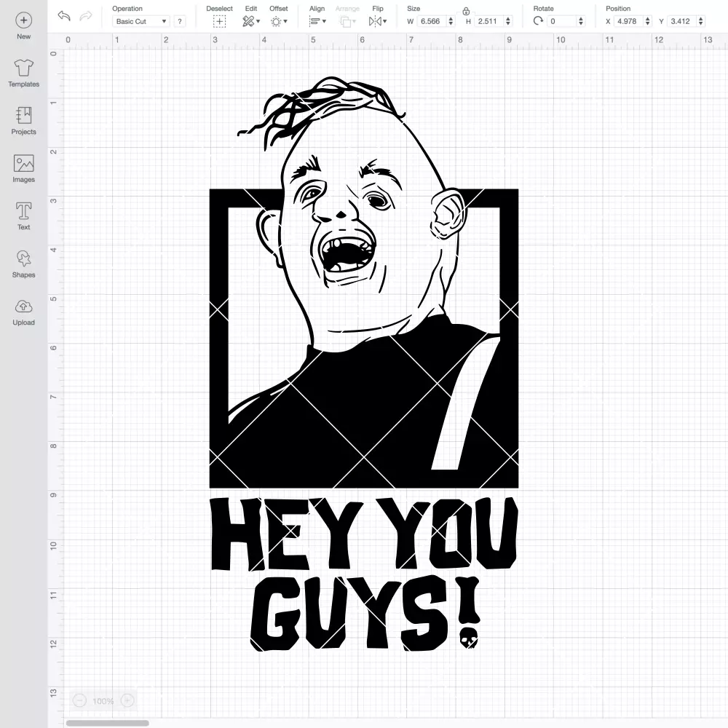Viewport: 728px width, 728px height.
Task: Click the Y position field 3.412
Action: click(x=682, y=21)
